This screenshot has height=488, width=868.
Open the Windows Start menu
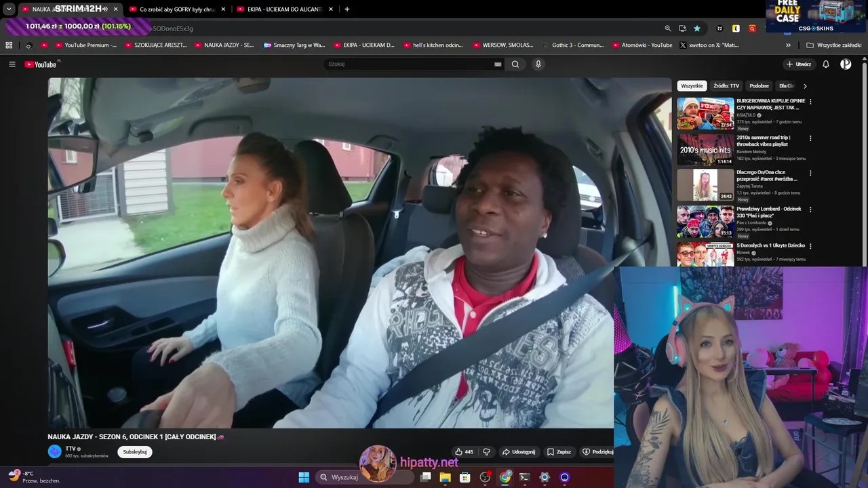click(304, 477)
